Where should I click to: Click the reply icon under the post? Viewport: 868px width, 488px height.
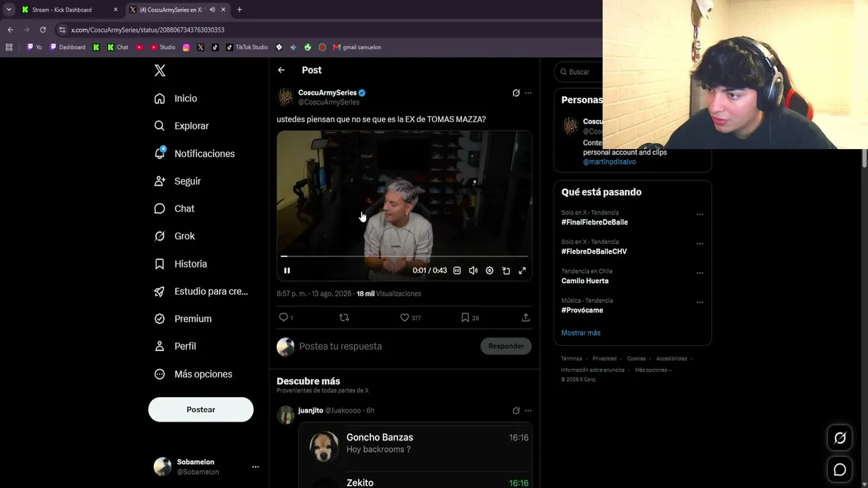[x=283, y=317]
